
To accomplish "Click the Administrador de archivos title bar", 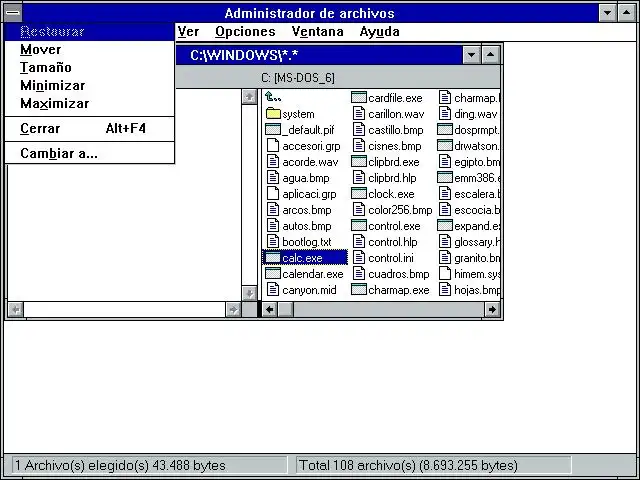I will [x=310, y=13].
